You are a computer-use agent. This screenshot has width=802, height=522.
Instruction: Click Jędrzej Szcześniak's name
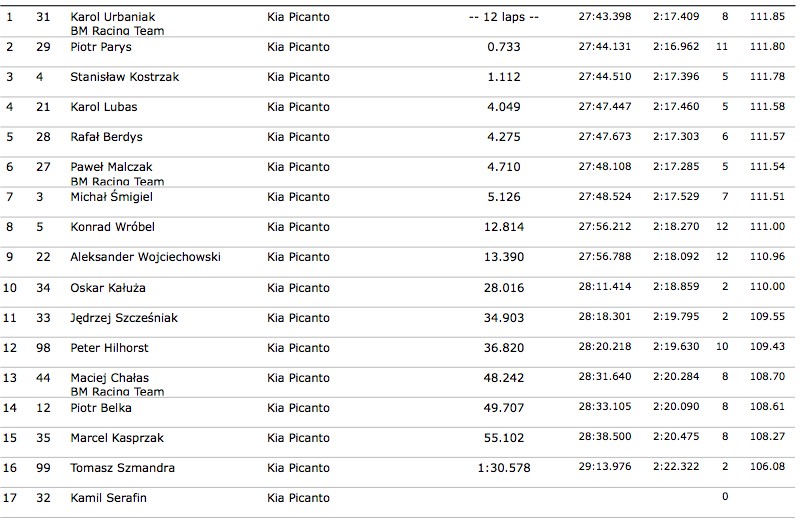tap(124, 318)
